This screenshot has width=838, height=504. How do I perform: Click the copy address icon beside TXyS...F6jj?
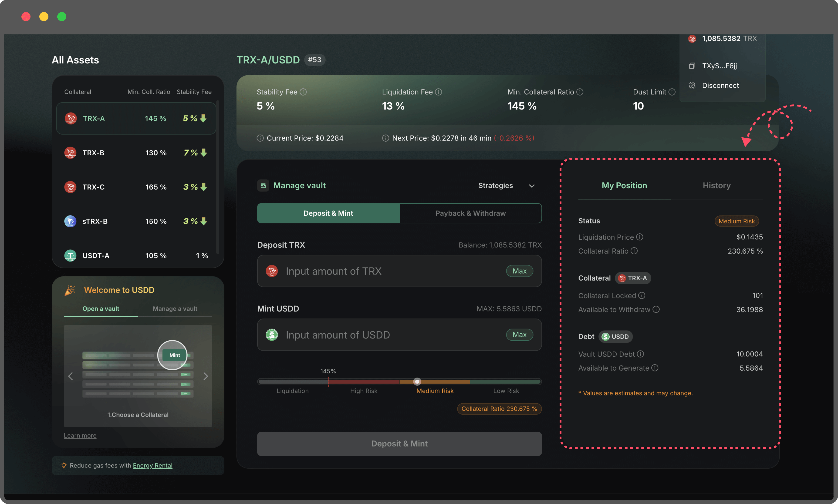click(x=692, y=66)
